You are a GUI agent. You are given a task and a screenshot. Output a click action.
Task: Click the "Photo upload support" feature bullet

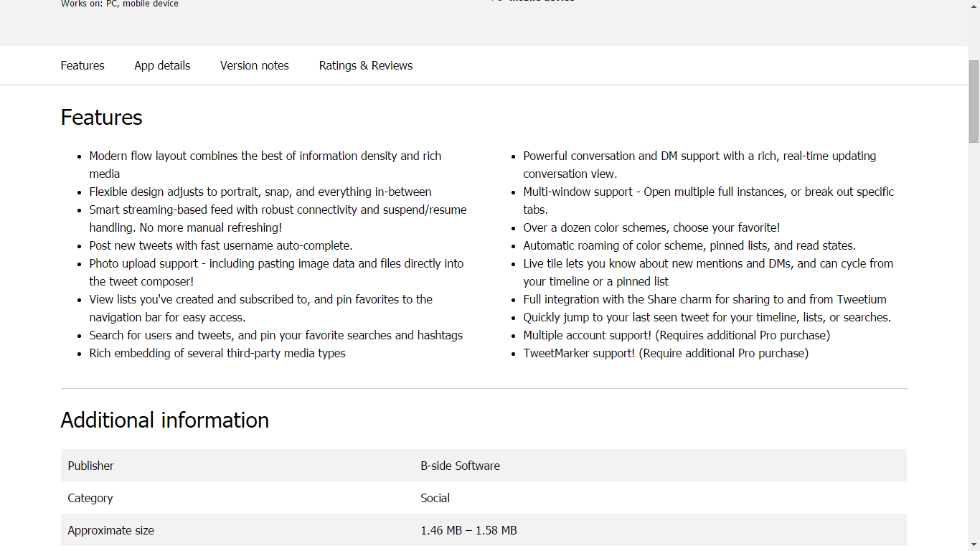click(277, 273)
